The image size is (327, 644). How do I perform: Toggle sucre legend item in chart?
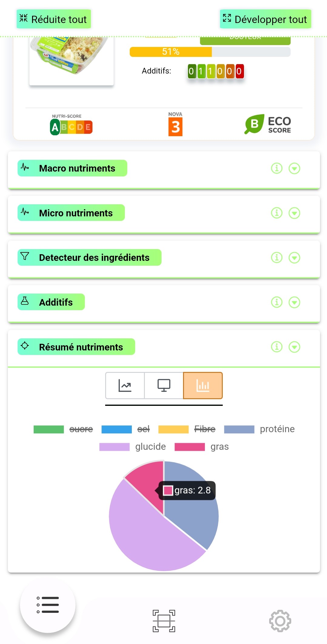coord(63,429)
